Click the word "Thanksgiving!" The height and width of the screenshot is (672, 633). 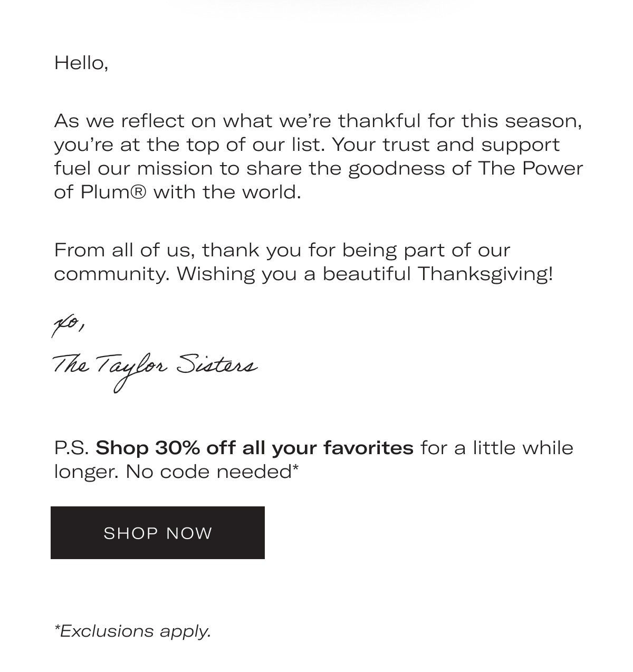click(485, 274)
